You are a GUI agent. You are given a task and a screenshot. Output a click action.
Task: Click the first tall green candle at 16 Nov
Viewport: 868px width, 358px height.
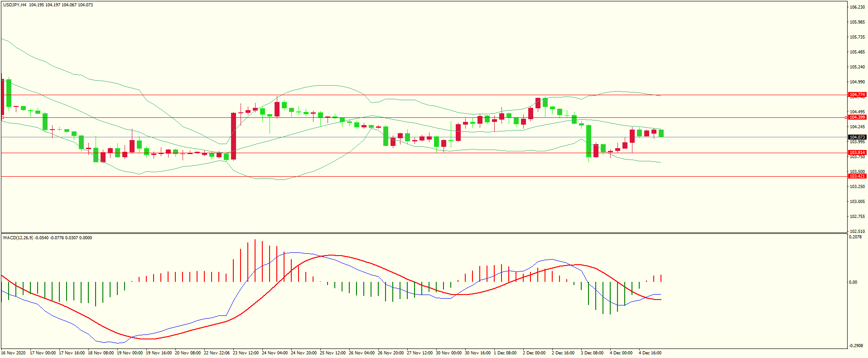(x=9, y=93)
